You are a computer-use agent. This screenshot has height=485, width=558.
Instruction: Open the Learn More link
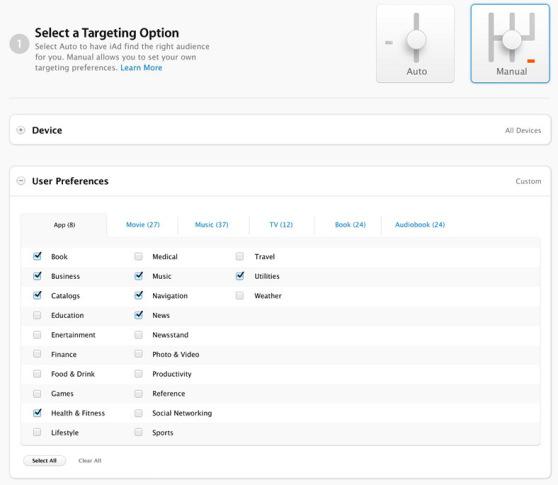click(x=141, y=68)
